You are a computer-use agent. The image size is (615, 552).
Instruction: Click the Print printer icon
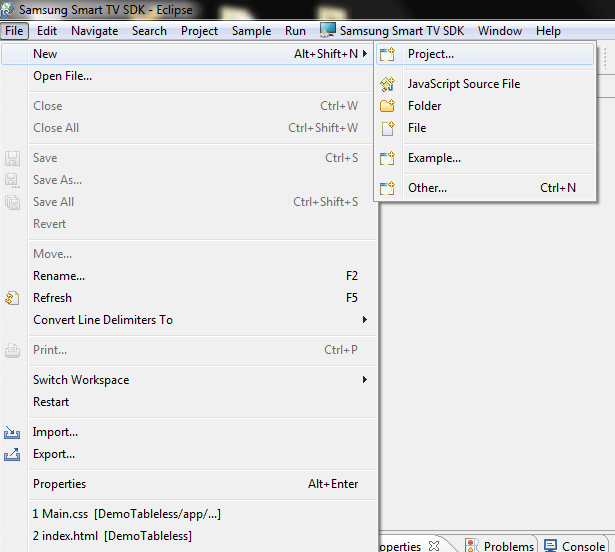(12, 350)
